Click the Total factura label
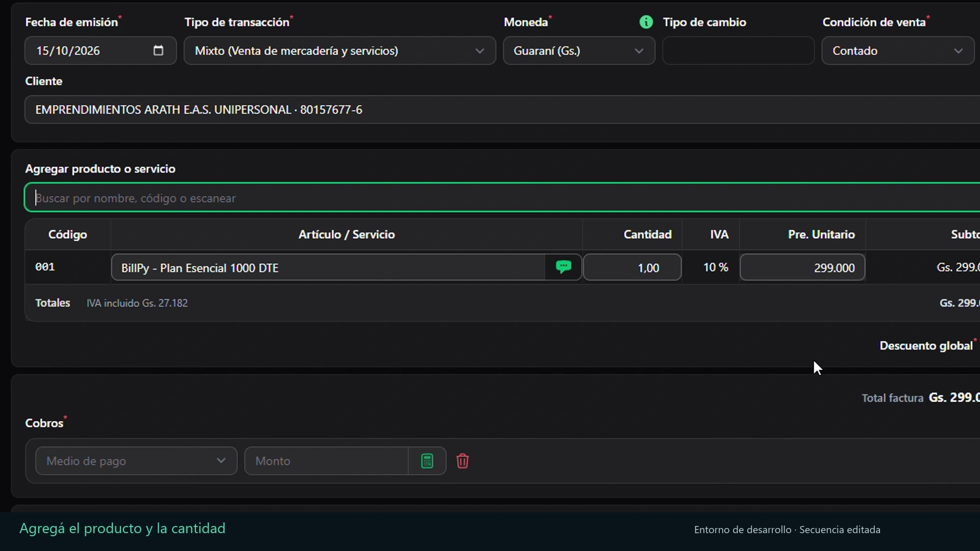The image size is (980, 551). click(892, 398)
